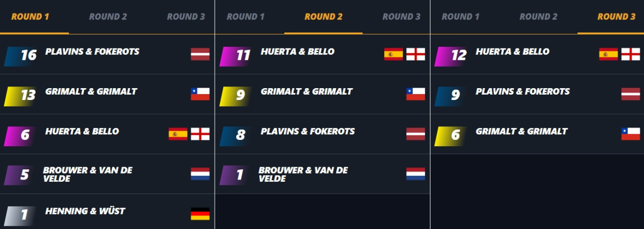Click the Spanish flag in the 11-point row
The image size is (644, 229).
[x=393, y=54]
